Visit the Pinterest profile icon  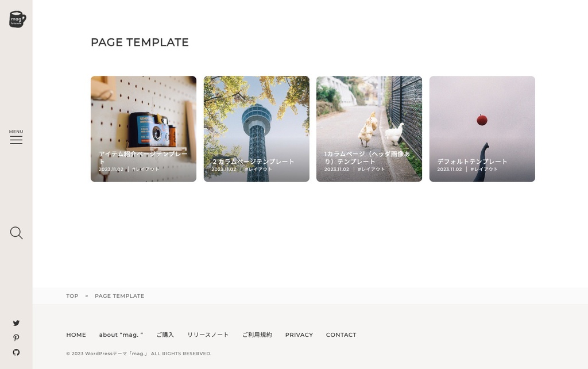16,337
